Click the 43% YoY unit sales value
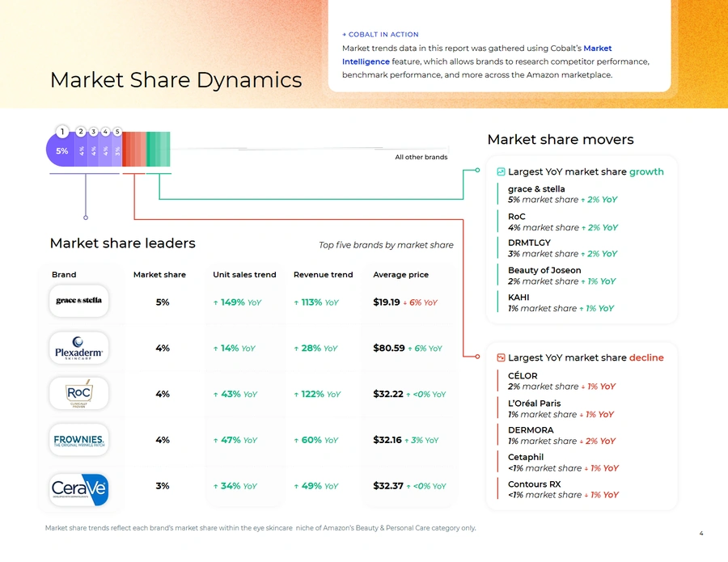This screenshot has width=728, height=562. (235, 395)
